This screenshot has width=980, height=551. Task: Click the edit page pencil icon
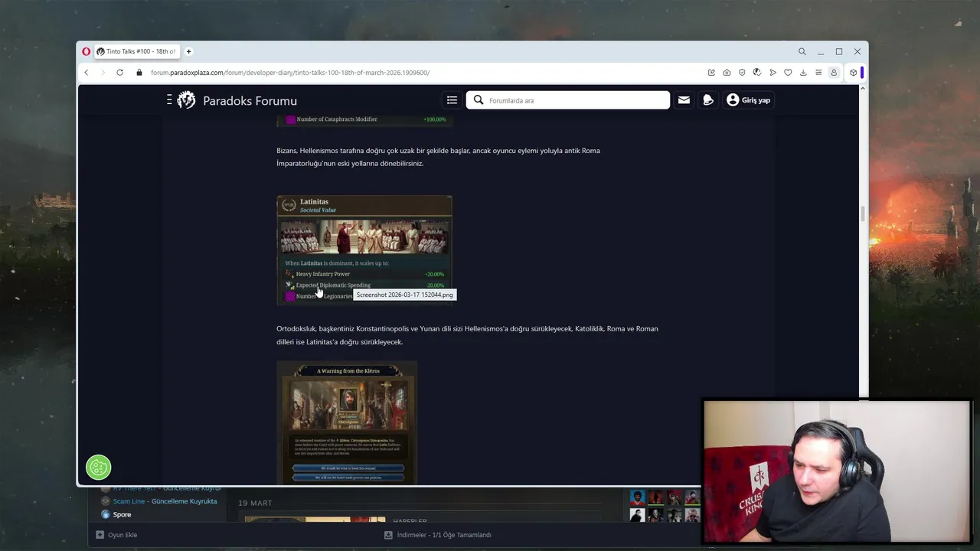711,73
